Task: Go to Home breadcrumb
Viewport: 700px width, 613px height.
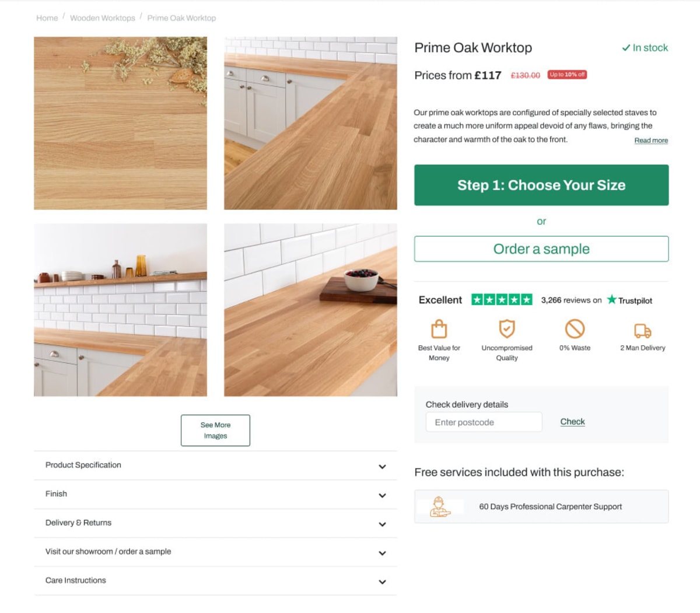Action: tap(47, 18)
